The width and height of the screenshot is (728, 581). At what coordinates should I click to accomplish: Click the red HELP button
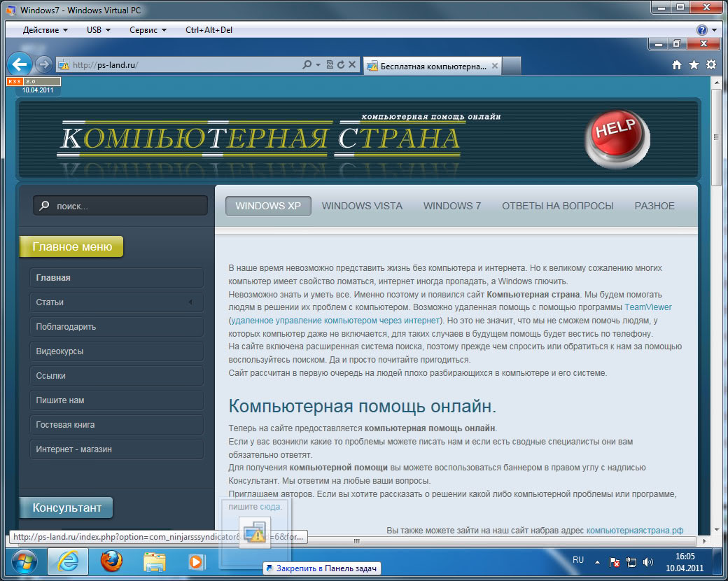[617, 138]
